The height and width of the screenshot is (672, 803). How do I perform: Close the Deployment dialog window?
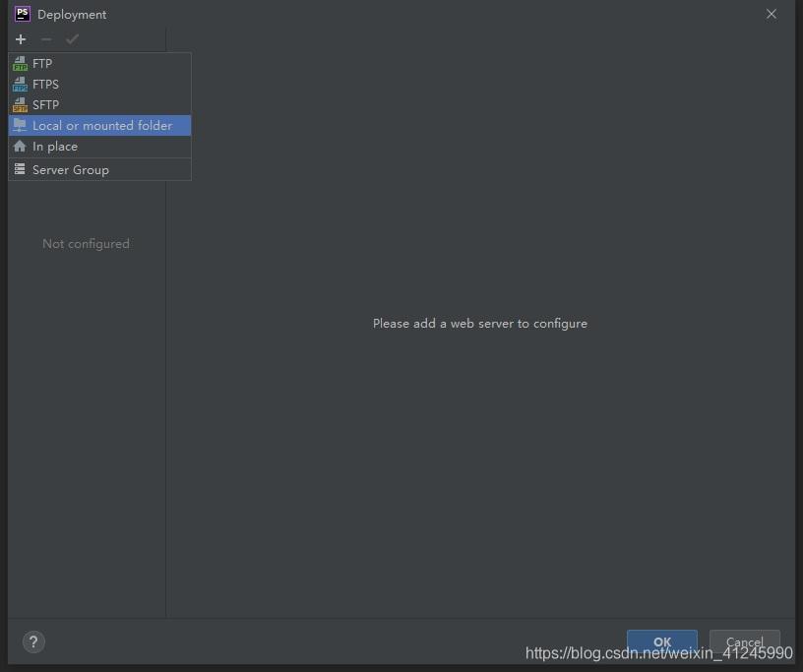[x=772, y=14]
